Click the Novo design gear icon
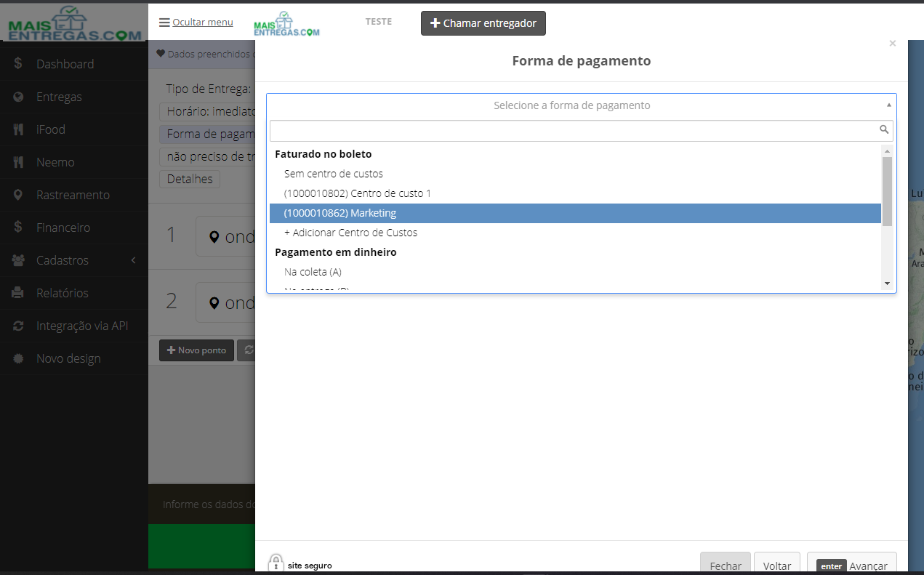This screenshot has width=924, height=575. [18, 358]
